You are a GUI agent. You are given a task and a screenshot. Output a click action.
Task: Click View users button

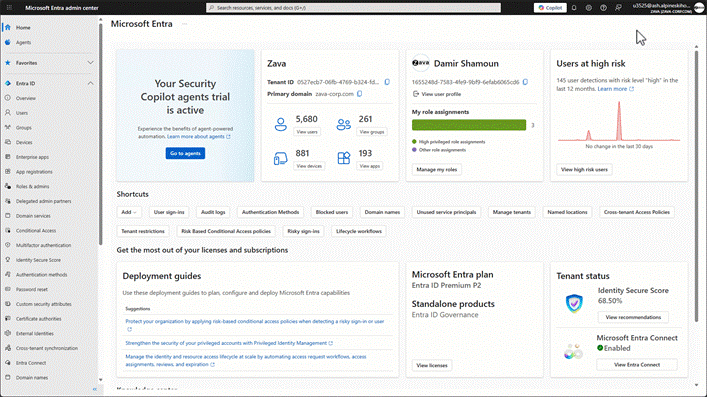point(307,132)
